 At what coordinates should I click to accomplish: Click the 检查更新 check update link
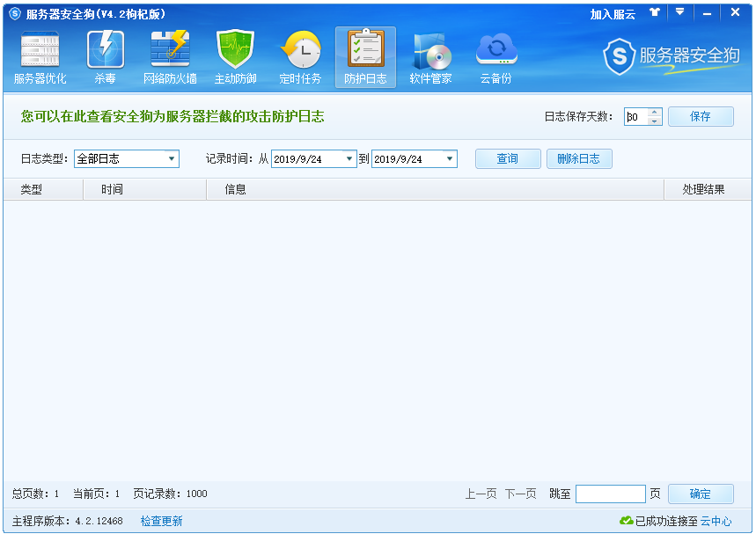[162, 521]
